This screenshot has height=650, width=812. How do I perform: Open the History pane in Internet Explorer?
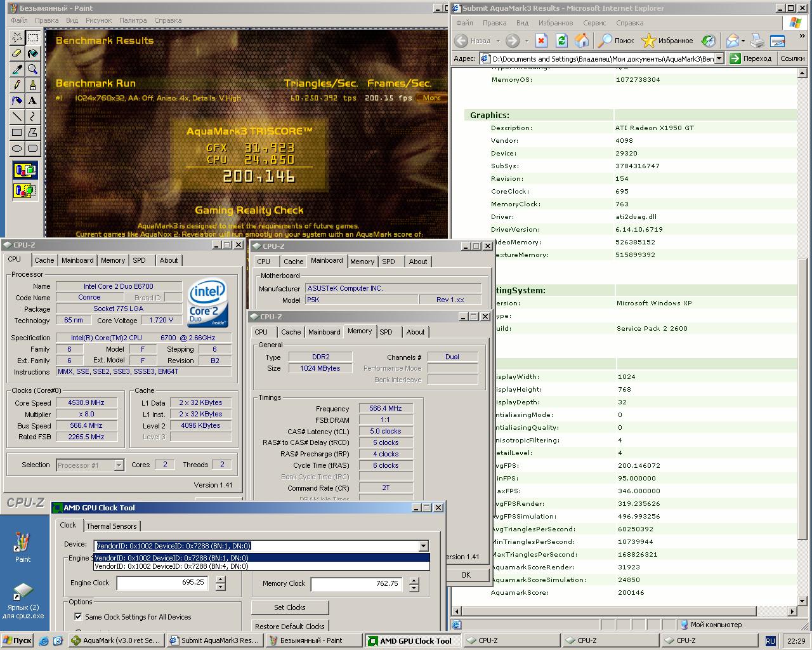(709, 41)
